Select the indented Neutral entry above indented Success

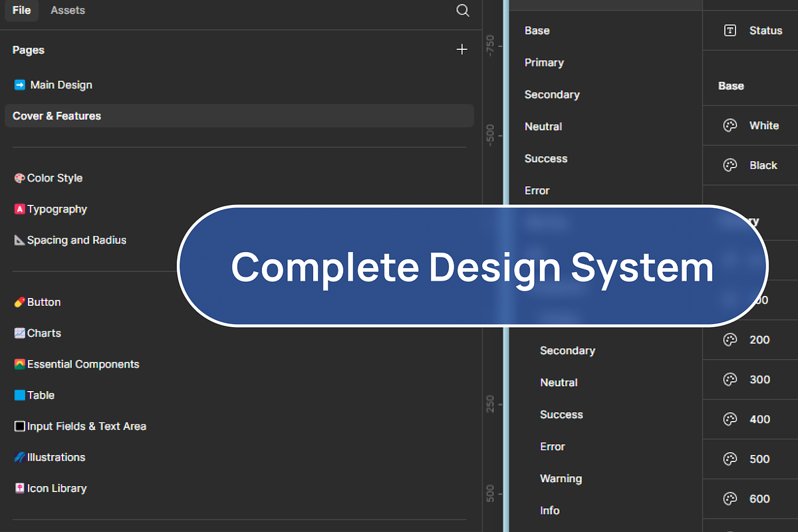pyautogui.click(x=559, y=382)
